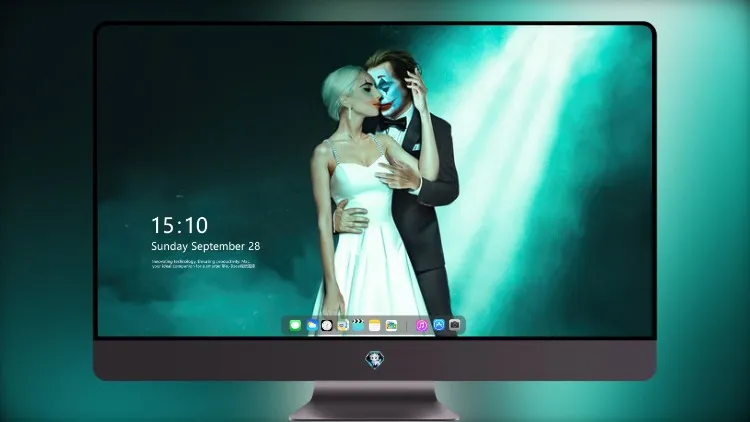Open the Clock app in the dock

point(327,326)
